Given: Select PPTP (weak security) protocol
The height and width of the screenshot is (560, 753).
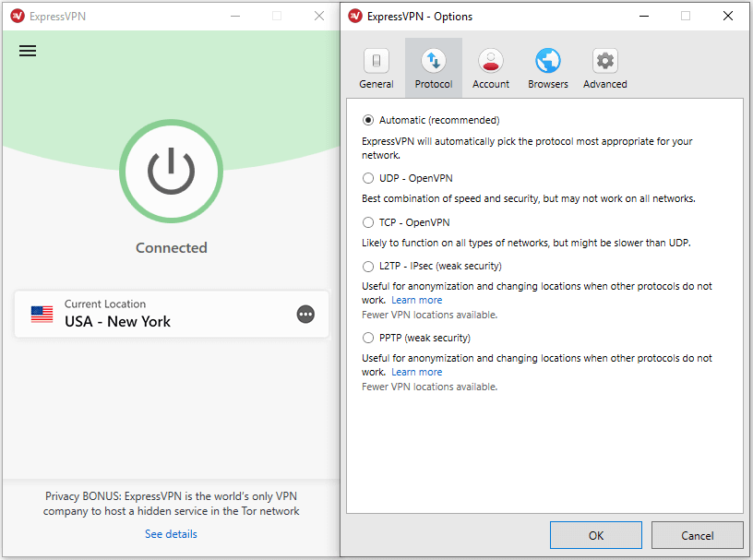Looking at the screenshot, I should pyautogui.click(x=368, y=338).
